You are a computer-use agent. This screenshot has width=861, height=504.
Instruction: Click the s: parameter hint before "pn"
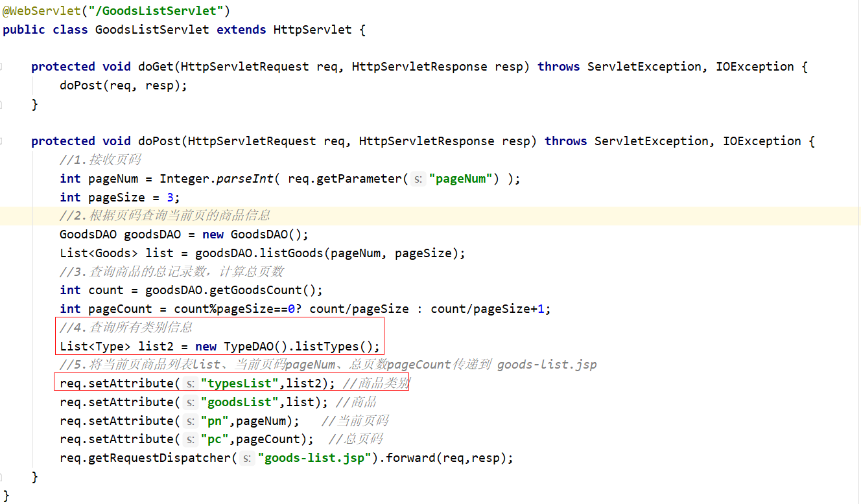pyautogui.click(x=191, y=421)
